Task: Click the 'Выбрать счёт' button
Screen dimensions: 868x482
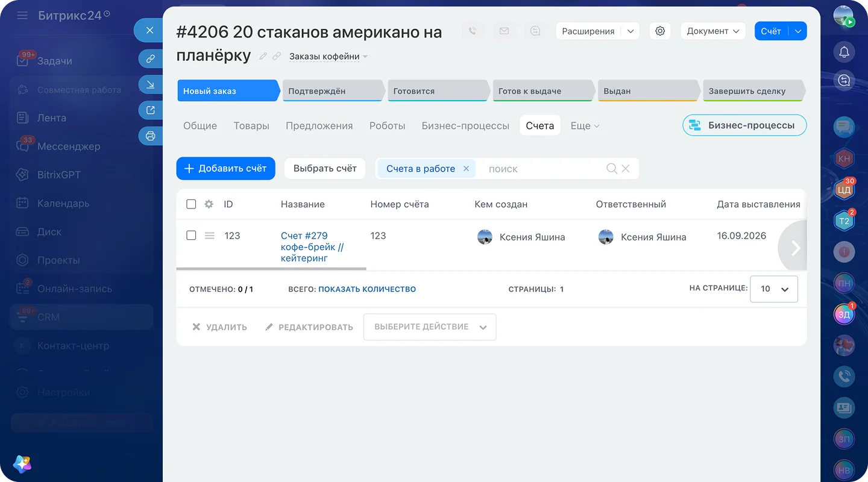Action: pos(325,169)
